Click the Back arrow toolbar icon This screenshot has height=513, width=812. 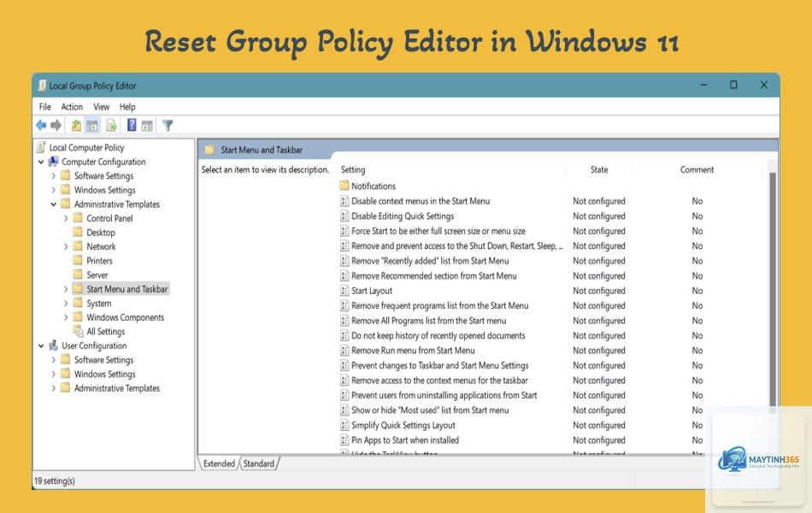coord(41,126)
